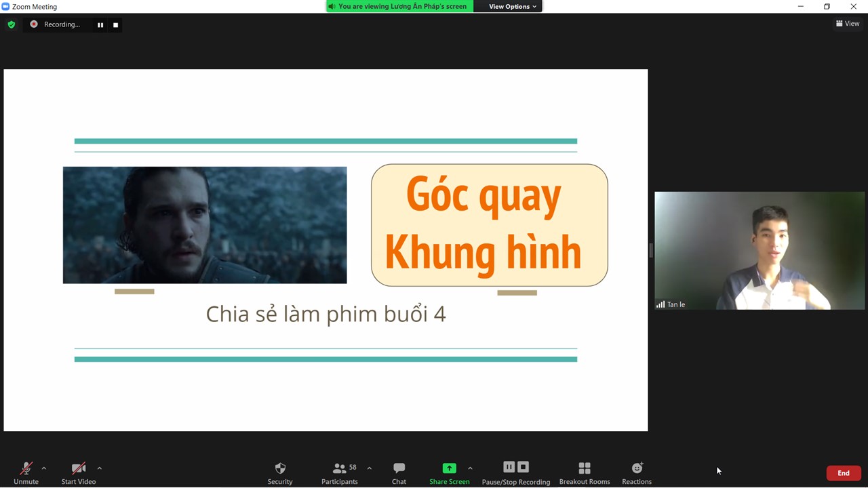Click the Zoom Meeting title bar icon
868x488 pixels.
tap(6, 6)
